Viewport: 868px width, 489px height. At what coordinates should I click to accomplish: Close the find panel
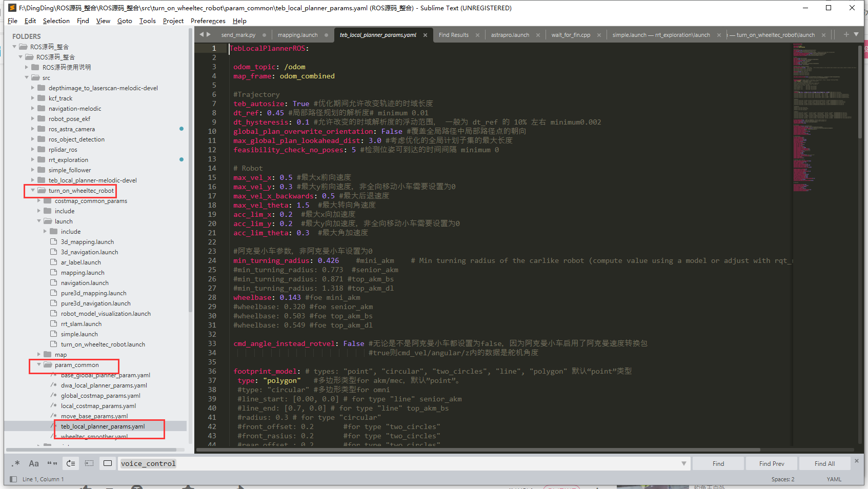tap(856, 461)
